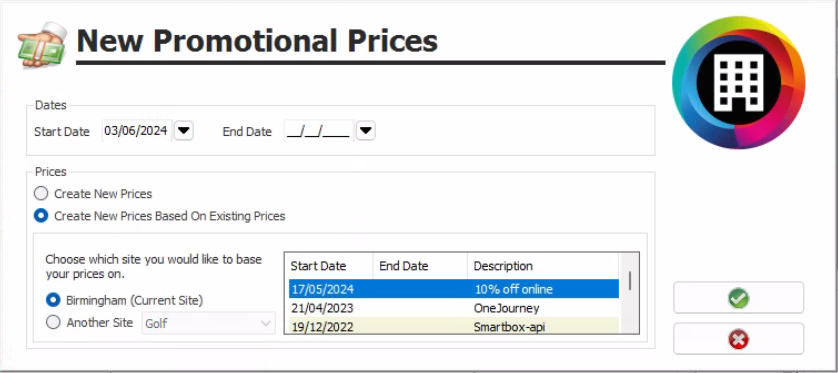Screen dimensions: 838x373
Task: Select the OneJourney price row
Action: pos(454,308)
